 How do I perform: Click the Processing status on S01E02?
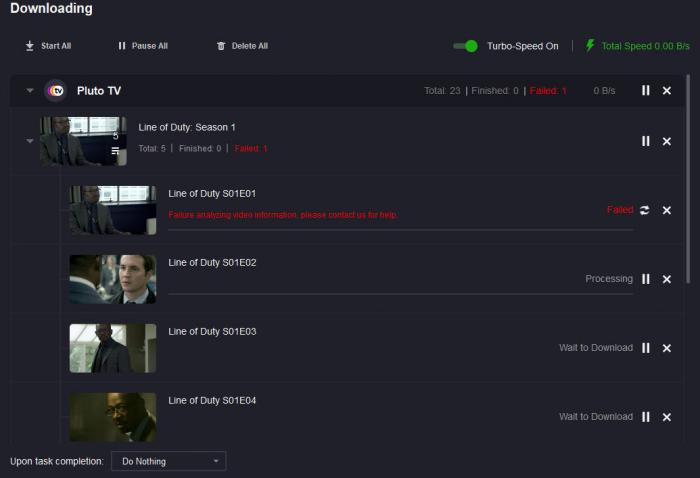coord(609,279)
